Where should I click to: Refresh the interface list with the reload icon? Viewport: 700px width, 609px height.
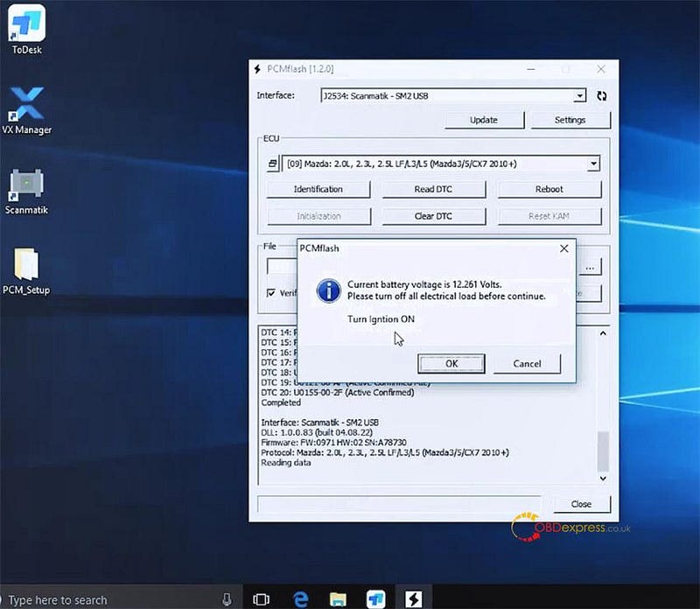601,96
